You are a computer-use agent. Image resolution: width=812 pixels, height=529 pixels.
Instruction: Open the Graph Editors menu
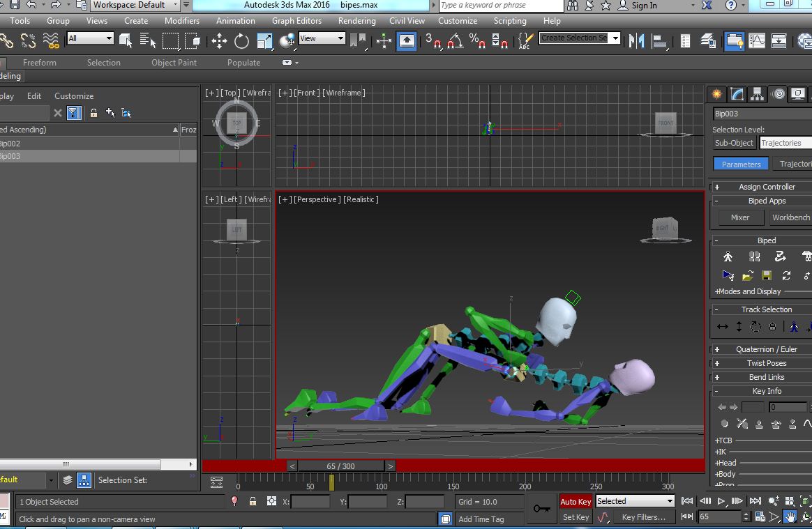[296, 21]
